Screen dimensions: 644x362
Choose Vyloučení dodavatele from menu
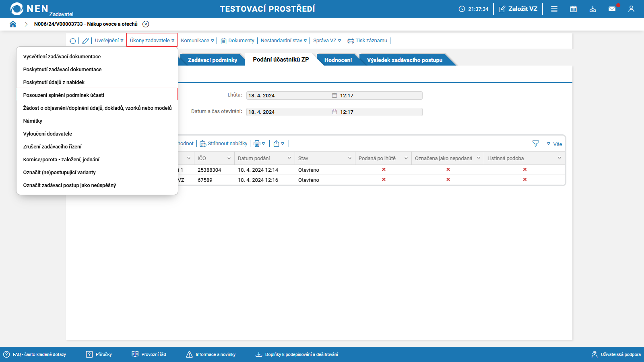(47, 134)
